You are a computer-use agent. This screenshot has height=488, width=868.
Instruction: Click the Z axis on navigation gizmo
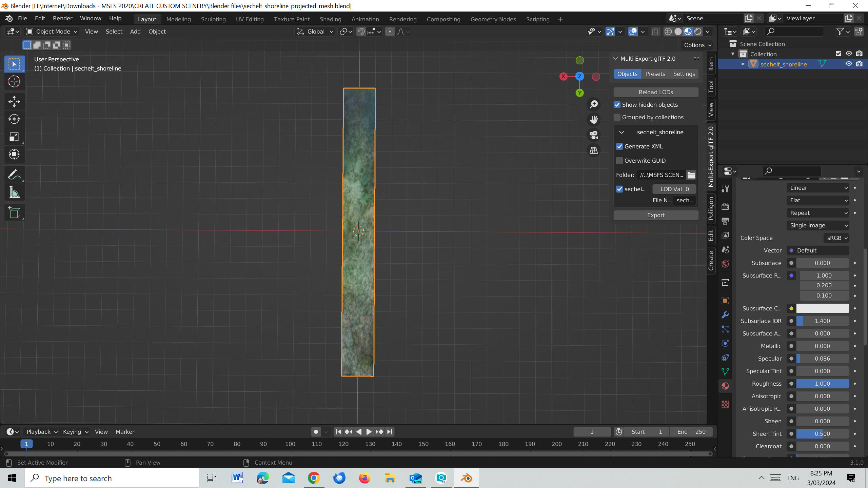pyautogui.click(x=579, y=76)
